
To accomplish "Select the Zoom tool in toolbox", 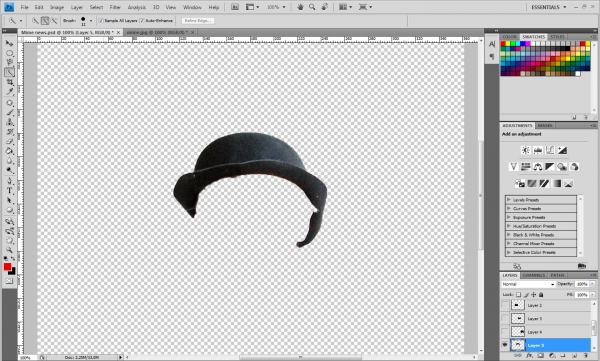I will pos(10,250).
